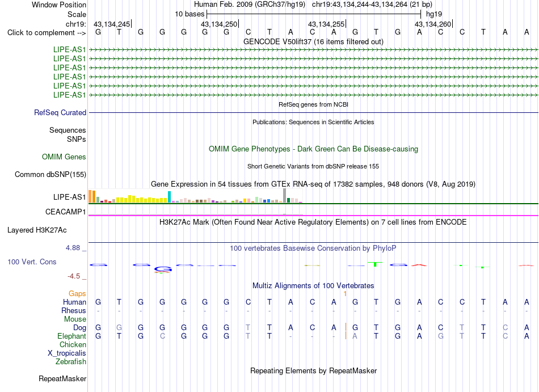Viewport: 539px width, 392px height.
Task: Click the '4.88 _' PhyloP upper scale value
Action: pos(76,248)
